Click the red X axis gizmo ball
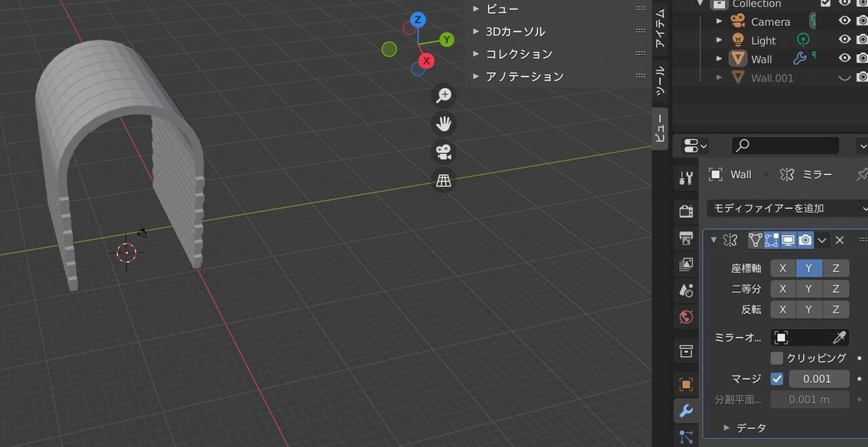868x447 pixels. [427, 61]
